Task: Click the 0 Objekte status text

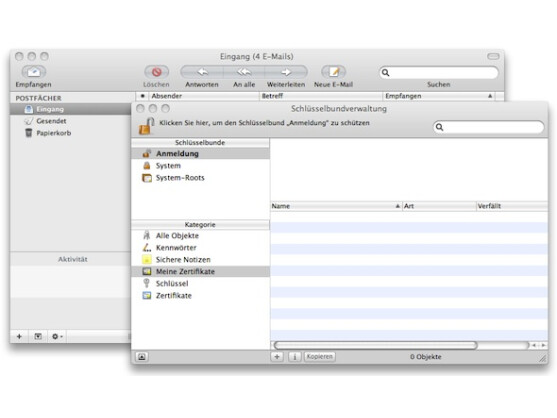Action: [426, 357]
